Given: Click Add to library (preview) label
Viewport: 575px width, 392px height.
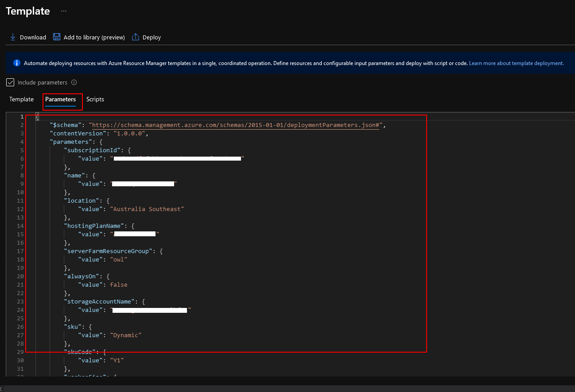Looking at the screenshot, I should [94, 38].
